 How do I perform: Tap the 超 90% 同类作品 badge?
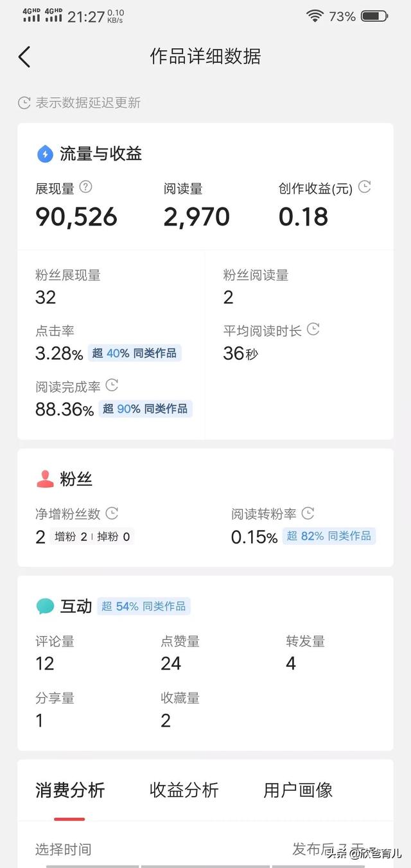(145, 409)
